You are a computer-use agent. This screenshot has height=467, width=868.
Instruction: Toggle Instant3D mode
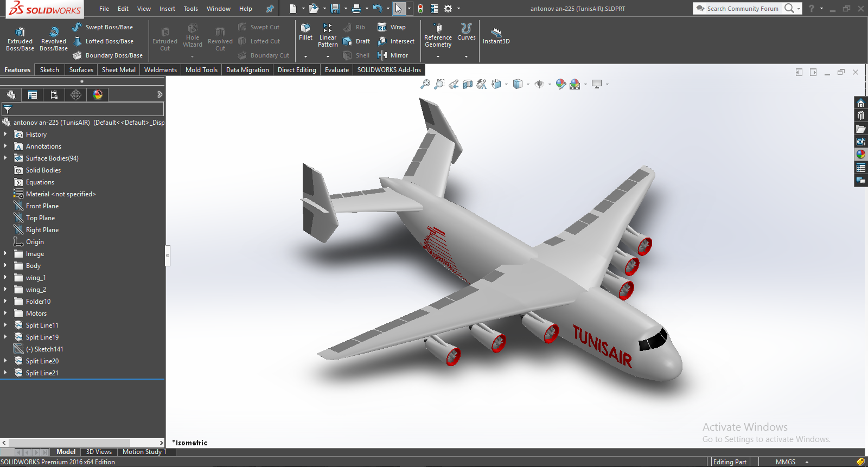click(496, 35)
